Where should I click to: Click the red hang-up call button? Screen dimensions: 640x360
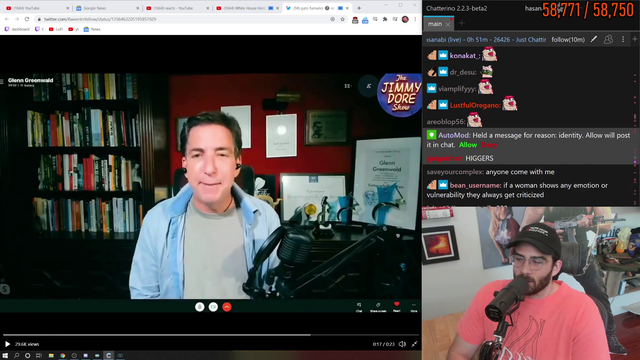227,307
